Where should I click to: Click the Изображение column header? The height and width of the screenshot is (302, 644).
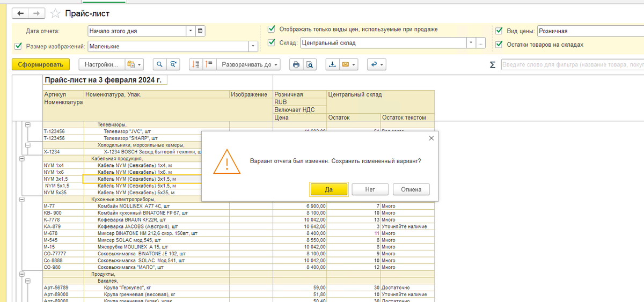[x=251, y=94]
